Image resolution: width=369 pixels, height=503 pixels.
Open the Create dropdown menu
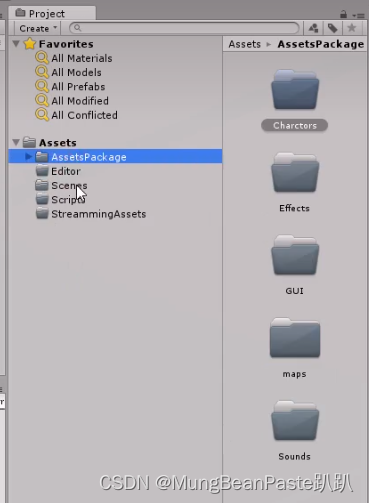[x=37, y=28]
